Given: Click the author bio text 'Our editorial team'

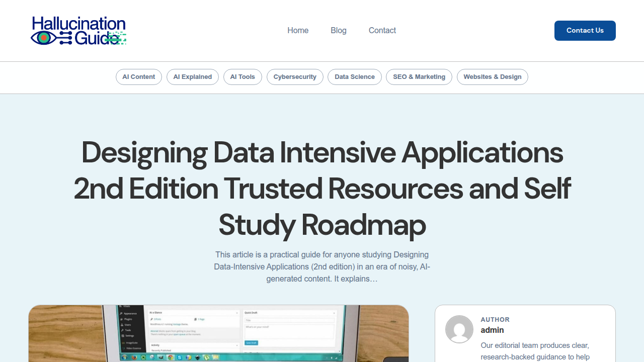Looking at the screenshot, I should 535,351.
